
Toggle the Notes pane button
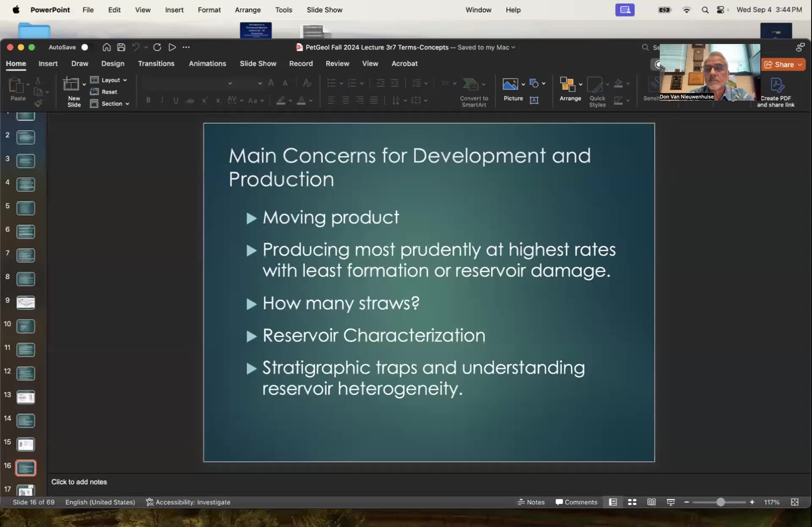pos(531,502)
